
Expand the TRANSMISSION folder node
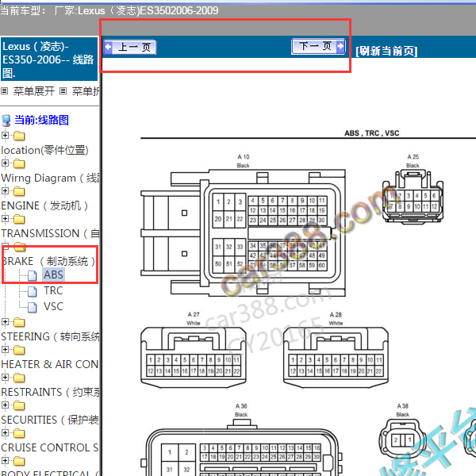(5, 218)
